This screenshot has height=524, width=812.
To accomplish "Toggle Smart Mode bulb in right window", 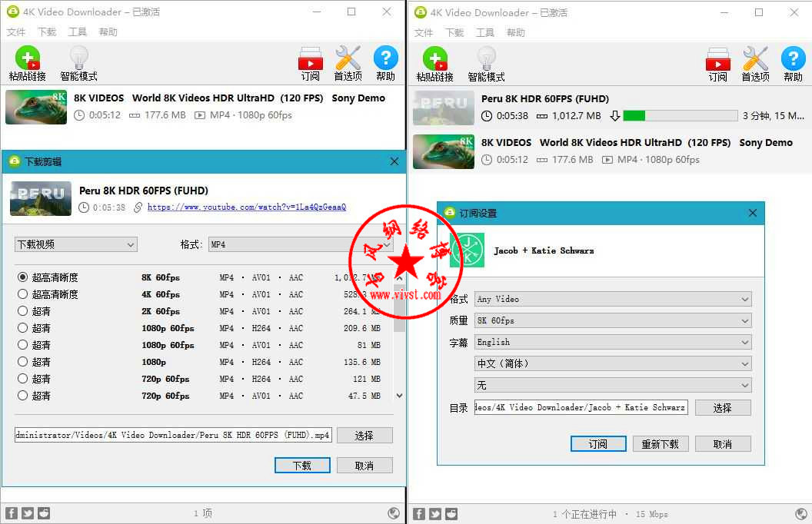I will click(x=486, y=58).
